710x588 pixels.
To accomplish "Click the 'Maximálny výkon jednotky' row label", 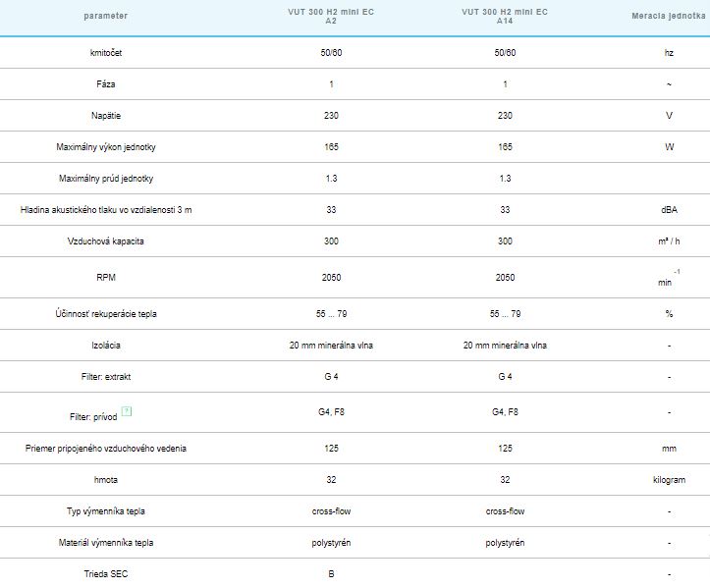I will (105, 147).
